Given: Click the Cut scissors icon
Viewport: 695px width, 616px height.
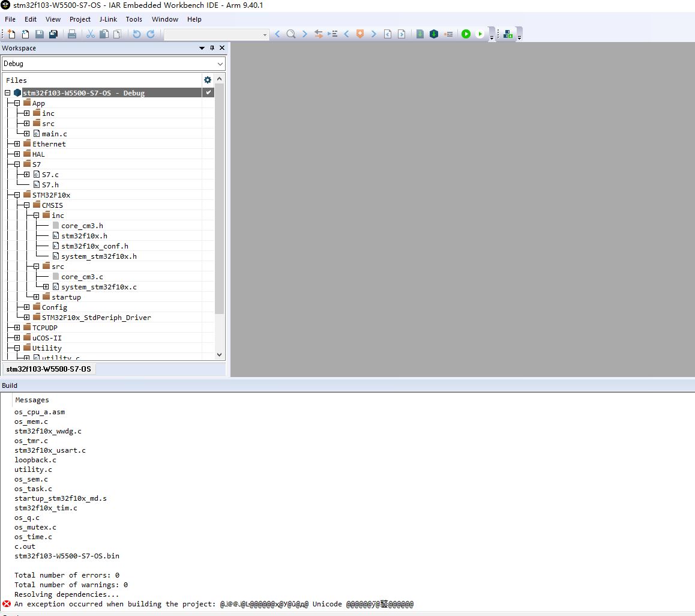Looking at the screenshot, I should click(91, 34).
